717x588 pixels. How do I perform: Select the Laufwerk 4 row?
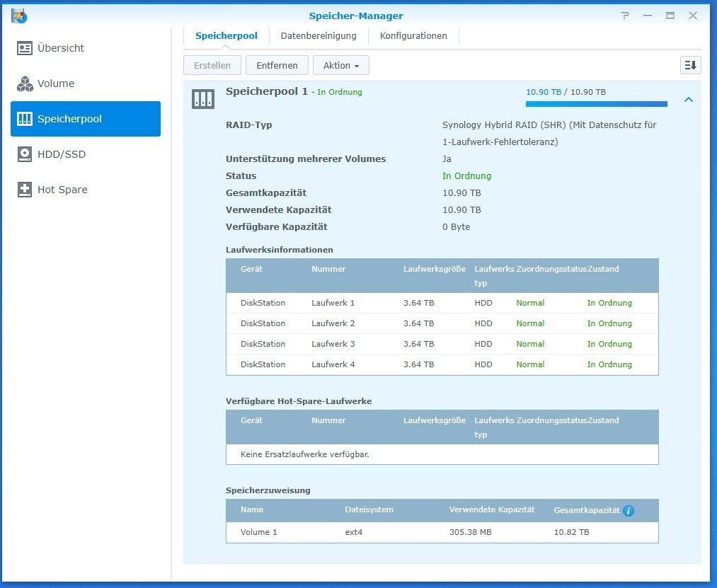pos(442,364)
